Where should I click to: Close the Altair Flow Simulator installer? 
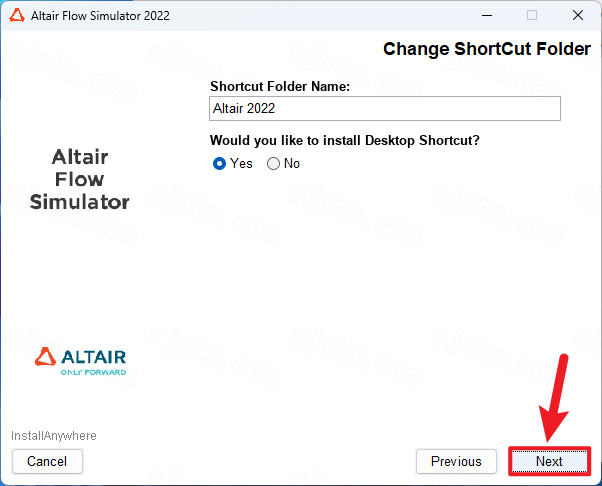577,15
